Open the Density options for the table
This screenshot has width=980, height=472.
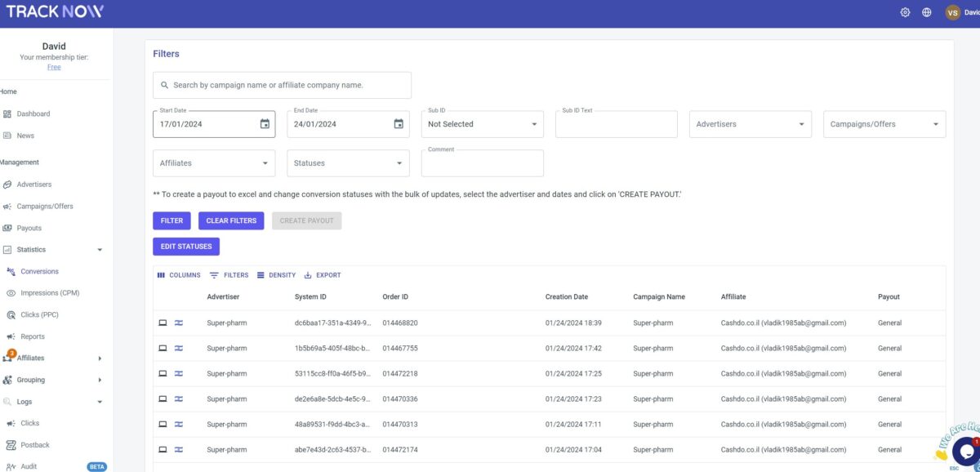(x=276, y=275)
